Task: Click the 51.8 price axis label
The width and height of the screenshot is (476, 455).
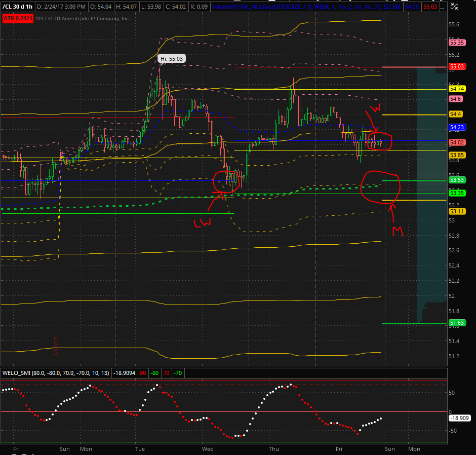Action: (454, 311)
